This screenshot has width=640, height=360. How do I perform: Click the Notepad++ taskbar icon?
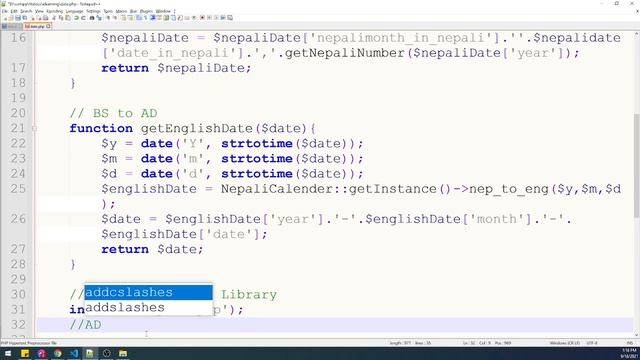pos(90,353)
